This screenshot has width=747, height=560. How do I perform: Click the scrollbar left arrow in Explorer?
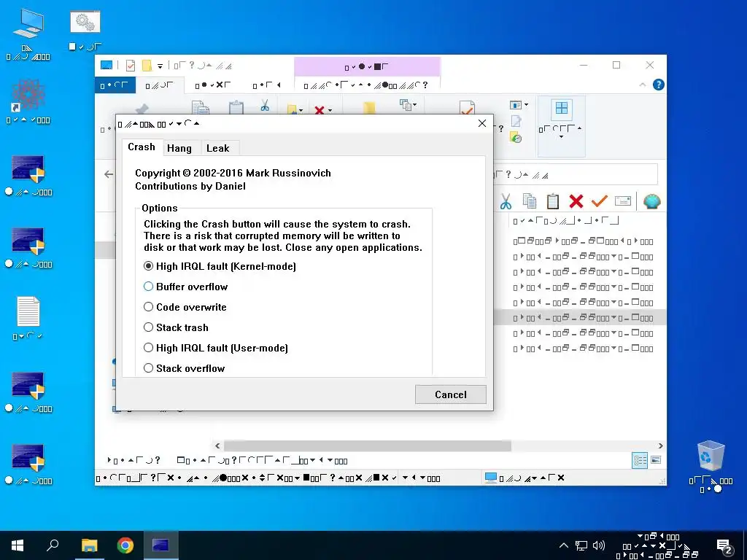[x=217, y=446]
